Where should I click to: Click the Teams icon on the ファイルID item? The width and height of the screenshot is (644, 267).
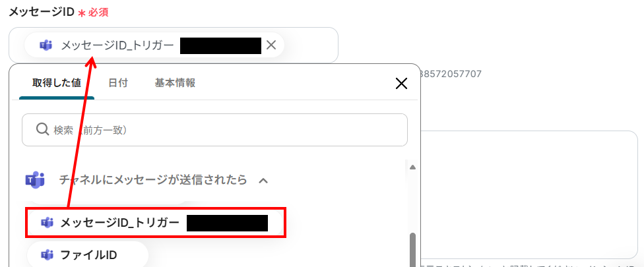(x=47, y=255)
